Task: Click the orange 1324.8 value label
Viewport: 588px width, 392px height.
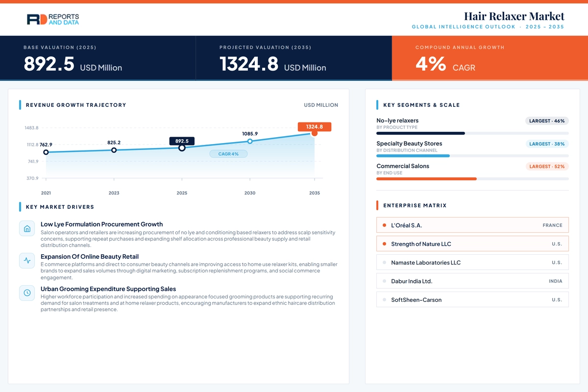Action: click(315, 127)
